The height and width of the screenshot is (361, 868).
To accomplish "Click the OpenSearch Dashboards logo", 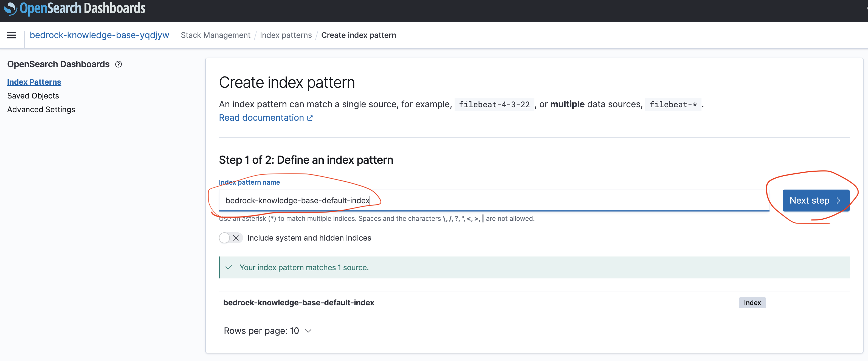I will pos(74,9).
